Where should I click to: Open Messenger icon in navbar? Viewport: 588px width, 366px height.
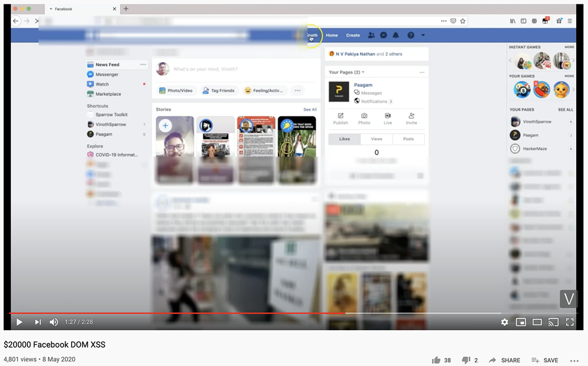coord(384,35)
